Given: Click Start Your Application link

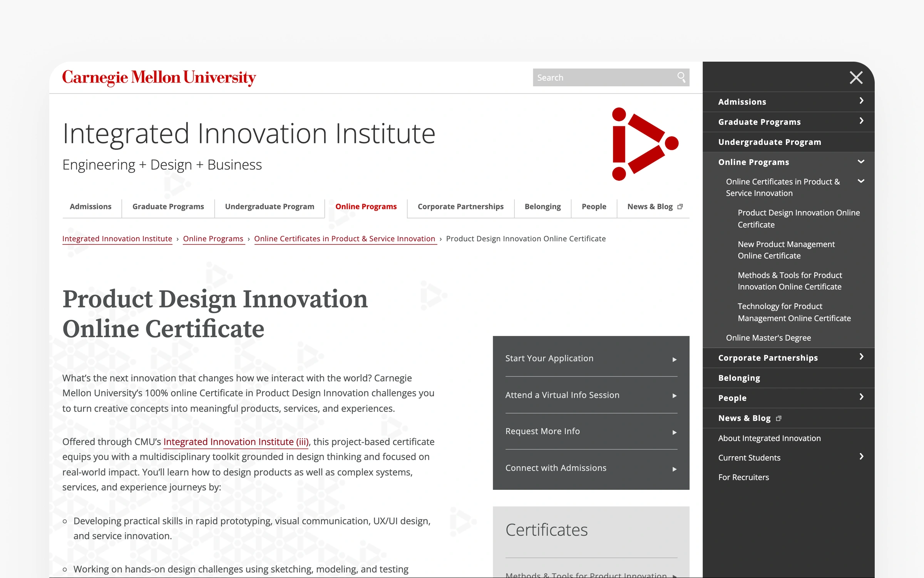Looking at the screenshot, I should point(549,358).
